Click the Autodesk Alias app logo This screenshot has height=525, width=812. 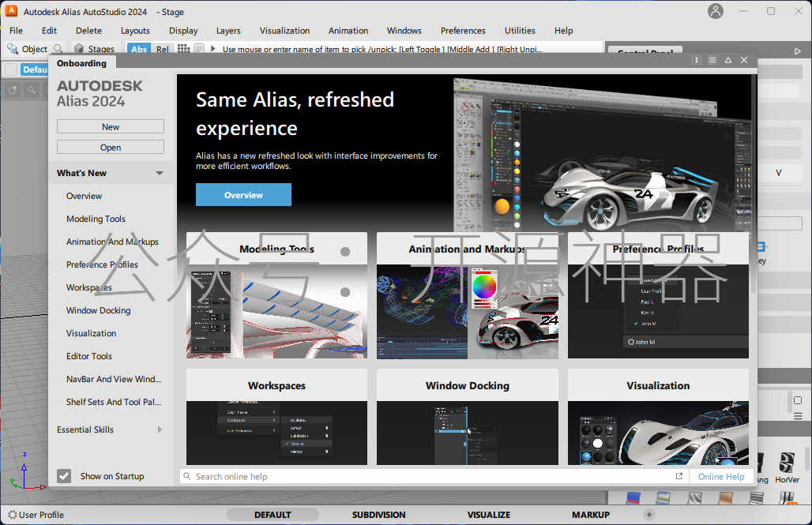11,11
